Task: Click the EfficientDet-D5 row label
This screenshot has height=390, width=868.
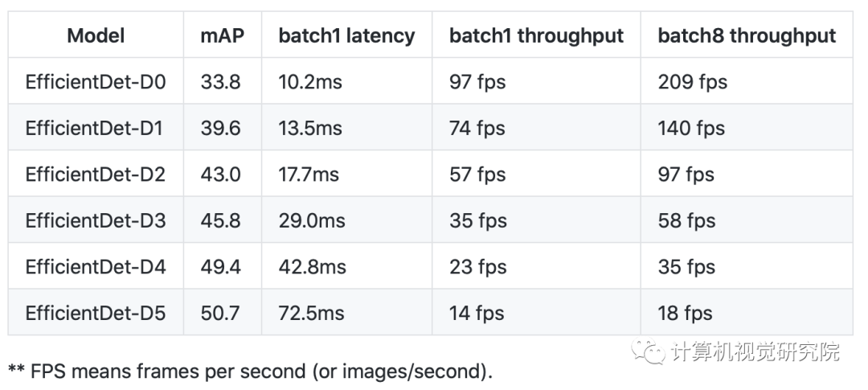Action: point(96,313)
